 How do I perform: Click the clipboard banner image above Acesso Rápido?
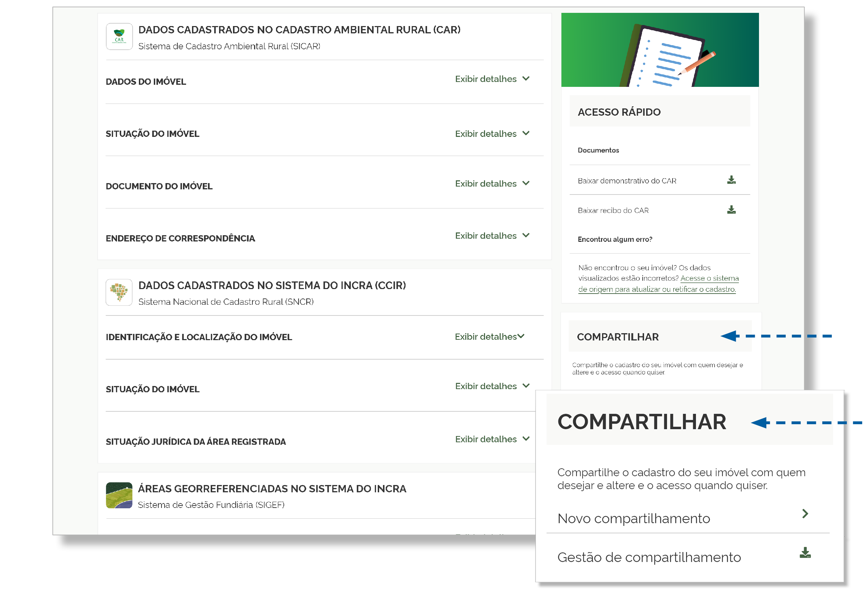click(x=660, y=50)
